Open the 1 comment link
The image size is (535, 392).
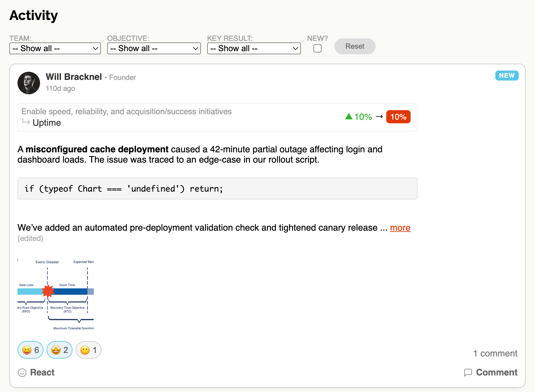[495, 353]
